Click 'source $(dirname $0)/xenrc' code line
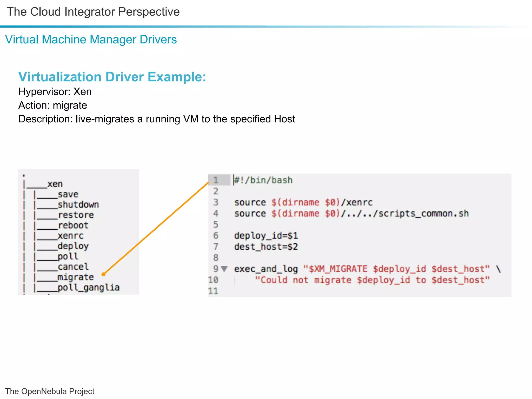 pos(303,202)
